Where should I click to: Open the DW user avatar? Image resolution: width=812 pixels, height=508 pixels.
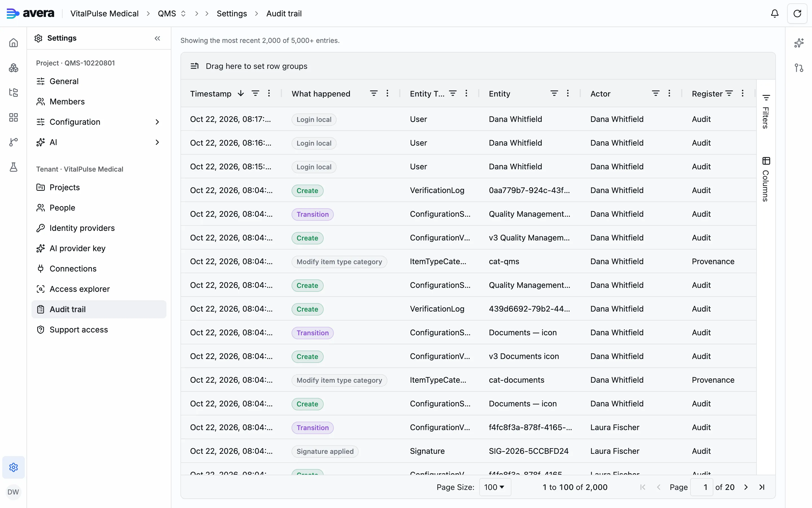point(13,492)
